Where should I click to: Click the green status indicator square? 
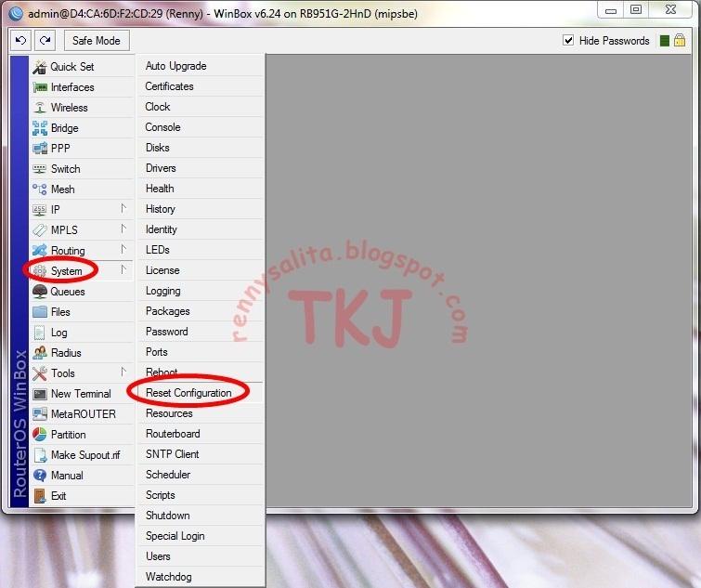point(665,41)
